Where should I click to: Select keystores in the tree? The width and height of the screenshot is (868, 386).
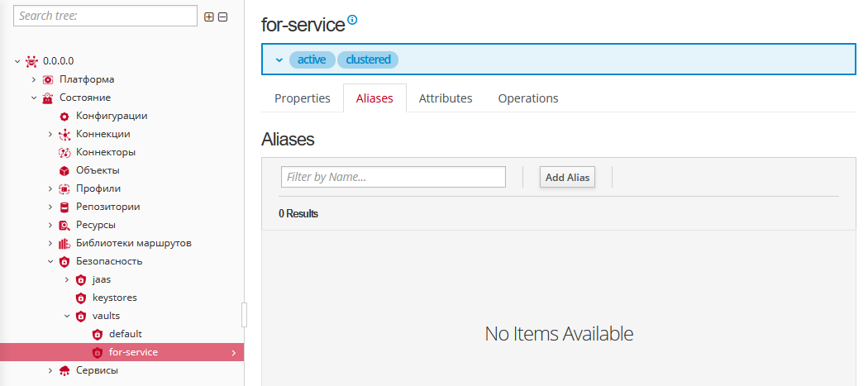(x=115, y=298)
